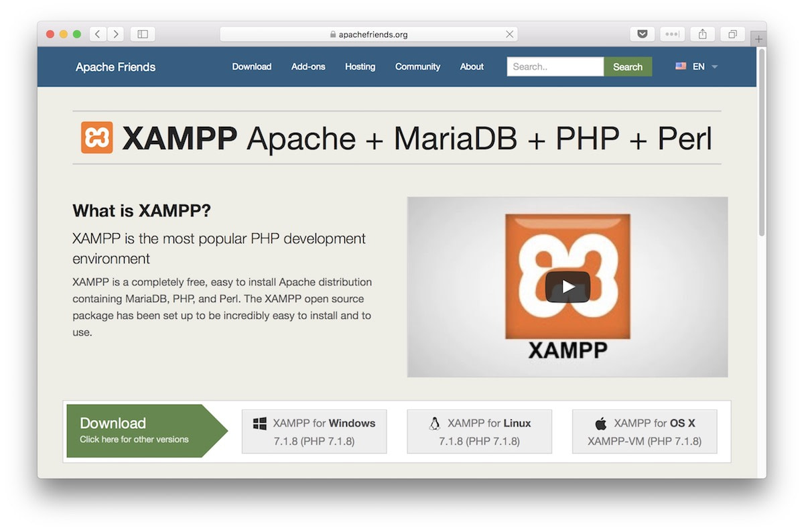Open the Community menu item

[417, 66]
